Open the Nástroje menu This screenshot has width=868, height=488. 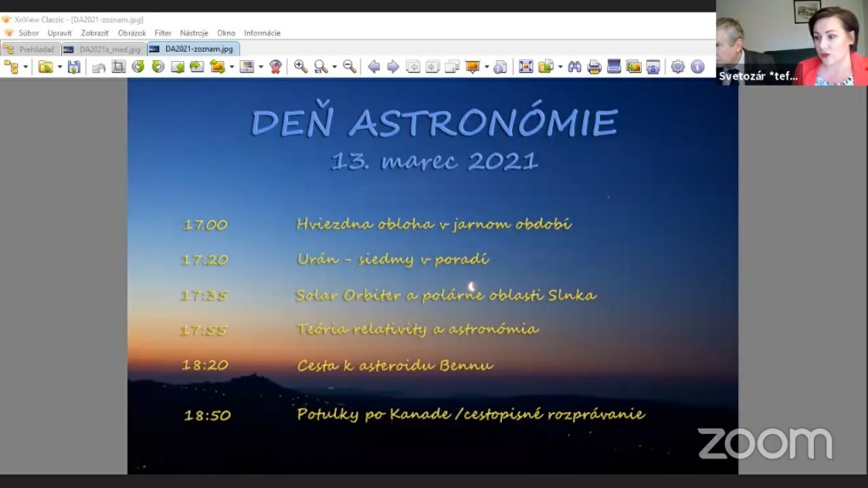tap(194, 33)
